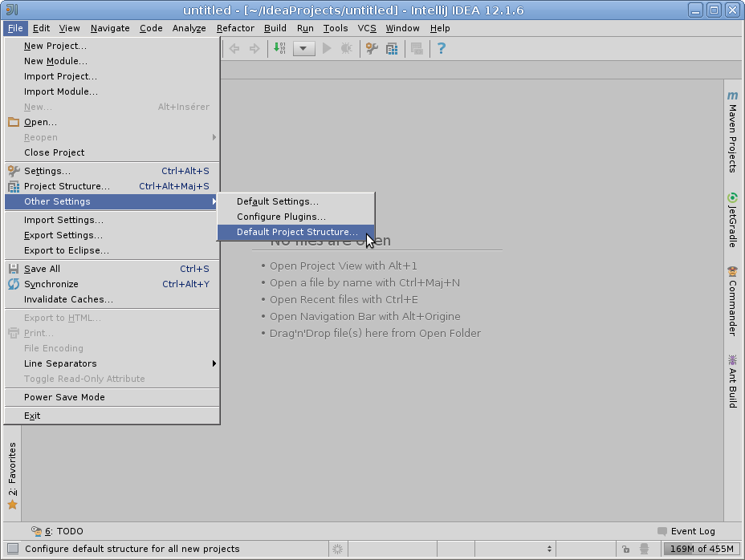Screen dimensions: 745x560
Task: Select New Project... from File menu
Action: tap(112, 46)
